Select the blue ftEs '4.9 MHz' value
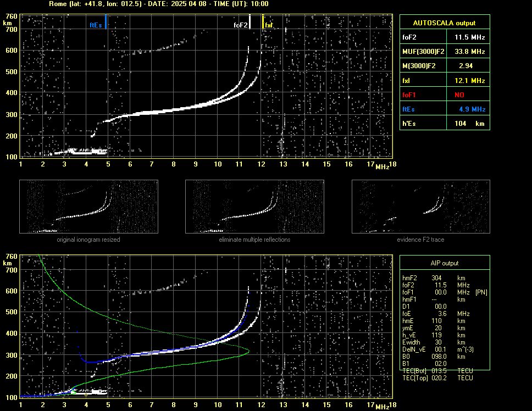532x411 pixels. coord(472,109)
